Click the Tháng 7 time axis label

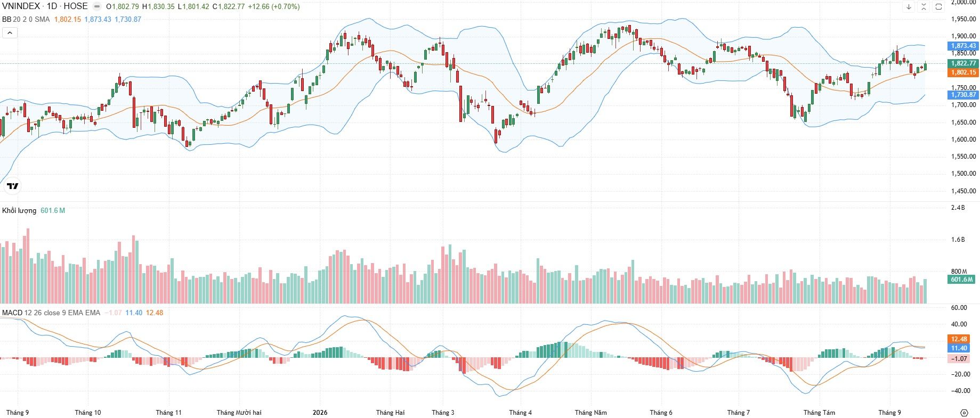(x=739, y=413)
